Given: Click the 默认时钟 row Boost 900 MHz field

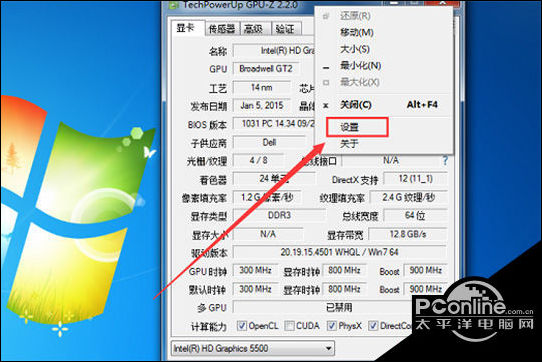Looking at the screenshot, I should (x=426, y=289).
